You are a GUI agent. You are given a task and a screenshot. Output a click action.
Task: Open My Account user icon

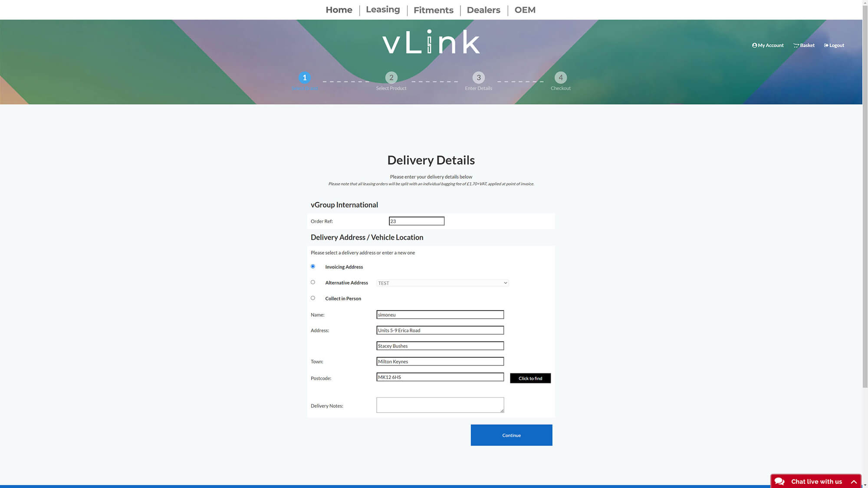point(754,45)
